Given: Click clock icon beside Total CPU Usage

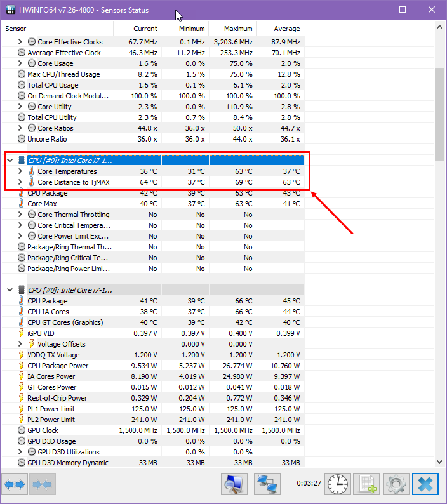Looking at the screenshot, I should pyautogui.click(x=21, y=85).
